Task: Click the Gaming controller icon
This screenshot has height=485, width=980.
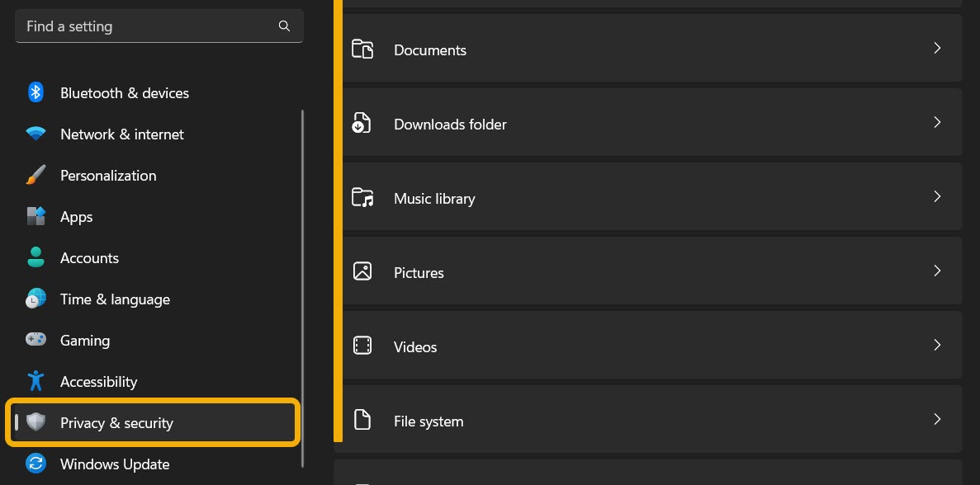Action: pyautogui.click(x=36, y=340)
